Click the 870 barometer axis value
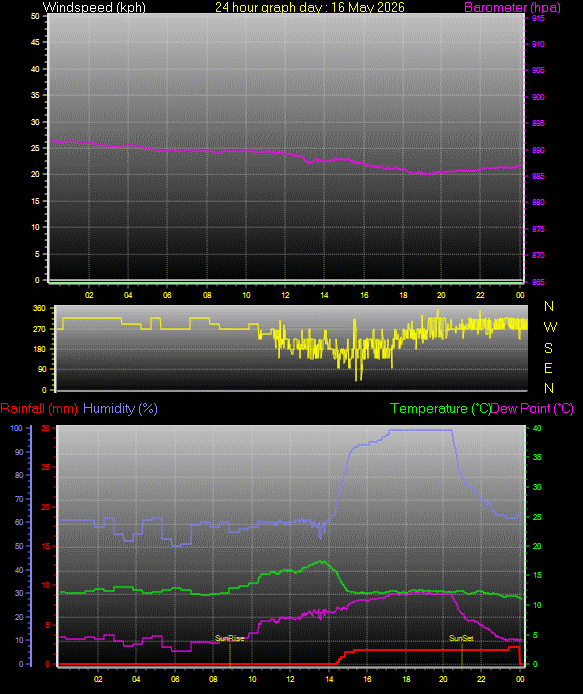583x694 pixels. [538, 255]
